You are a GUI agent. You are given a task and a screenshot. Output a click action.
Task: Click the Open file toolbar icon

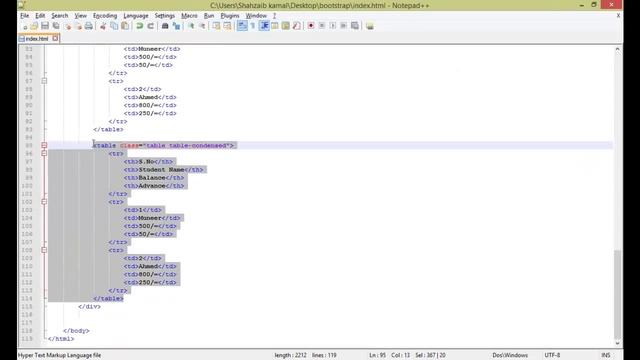[34, 26]
